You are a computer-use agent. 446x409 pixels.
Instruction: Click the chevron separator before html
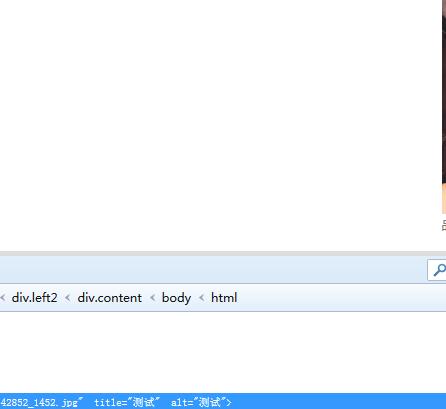click(x=201, y=298)
